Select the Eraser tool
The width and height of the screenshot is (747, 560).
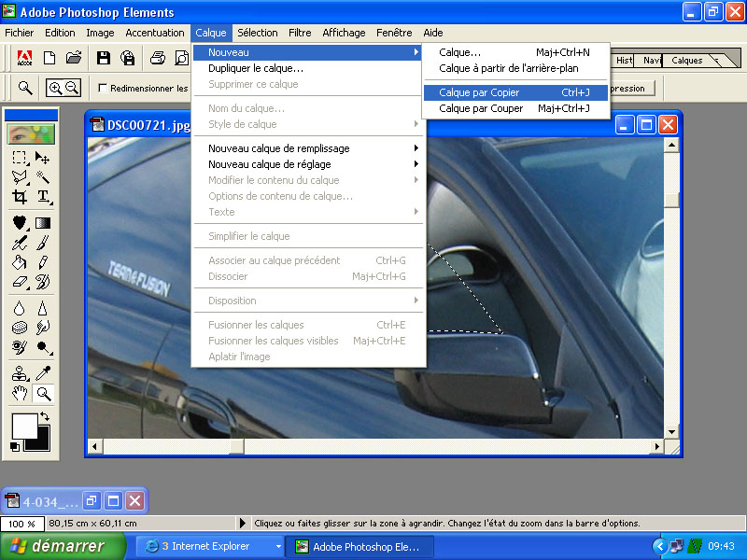pyautogui.click(x=20, y=282)
